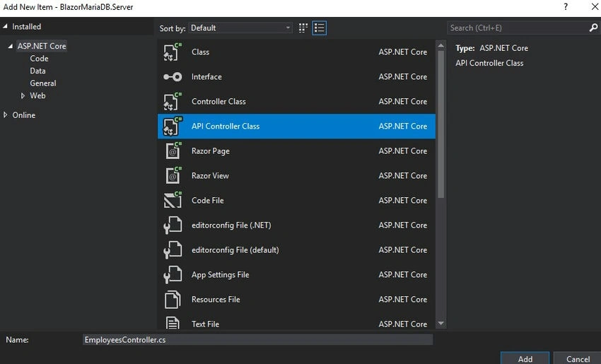Select the 'Controller Class' template name

pos(218,102)
